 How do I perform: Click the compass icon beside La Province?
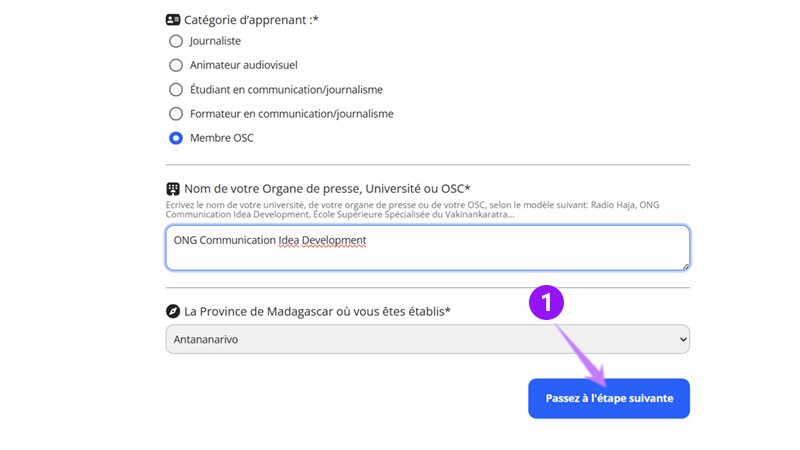173,311
